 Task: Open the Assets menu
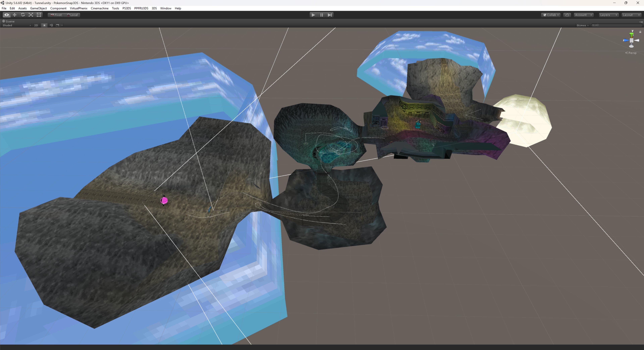pos(22,8)
